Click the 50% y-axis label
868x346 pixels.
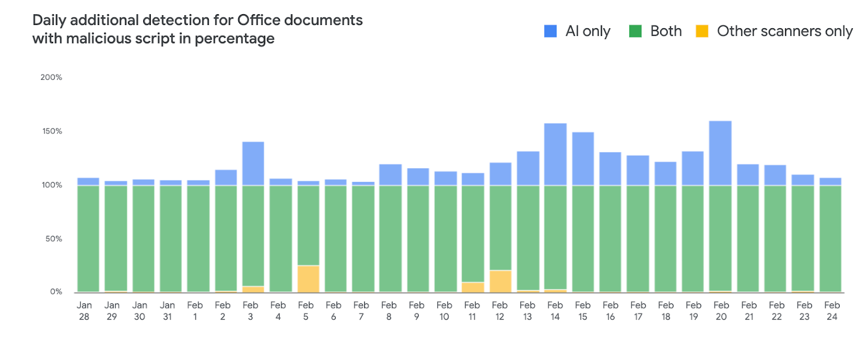[54, 239]
